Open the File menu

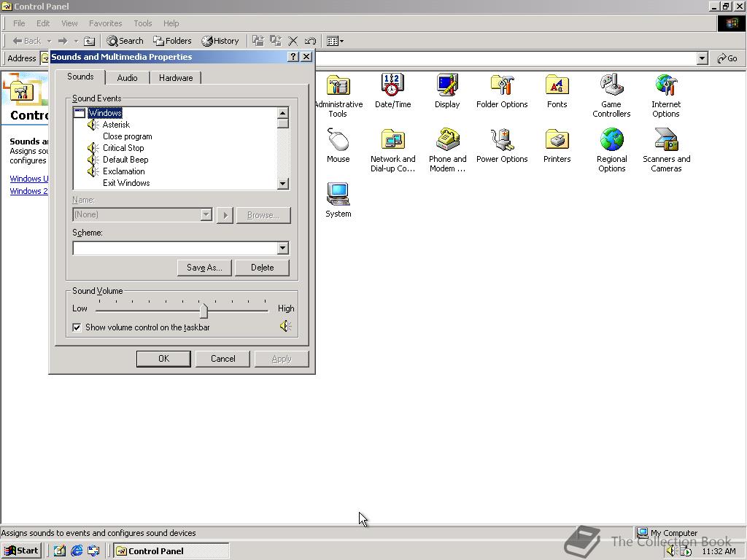pyautogui.click(x=19, y=23)
